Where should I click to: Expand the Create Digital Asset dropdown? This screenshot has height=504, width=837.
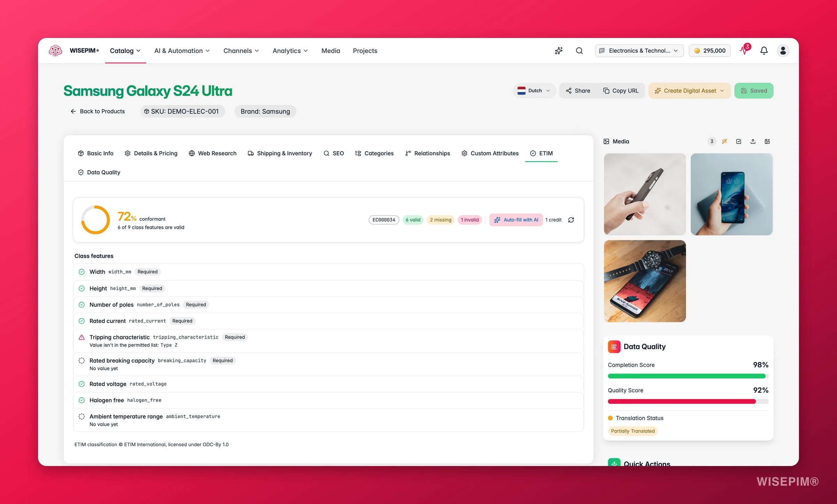coord(689,91)
